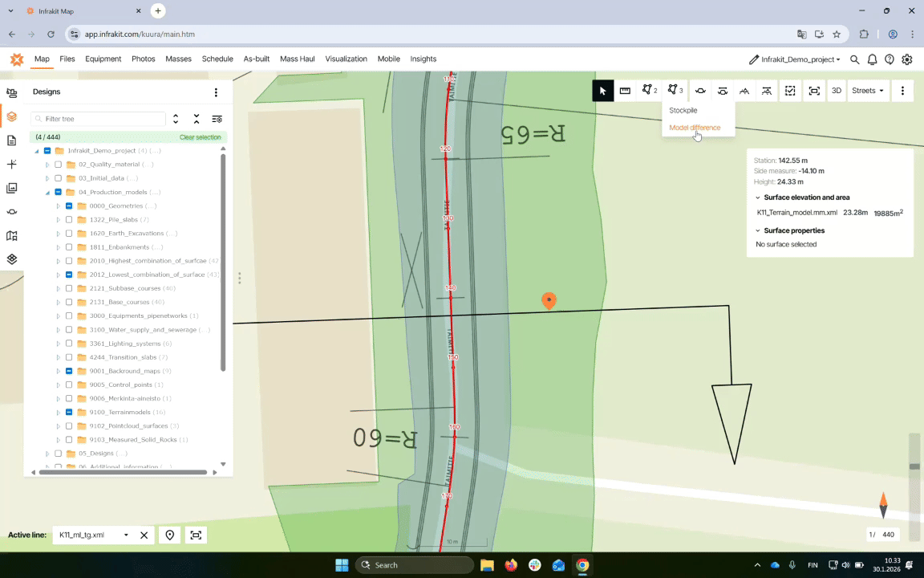Open the long-section profile icon
This screenshot has height=578, width=924.
click(x=745, y=91)
